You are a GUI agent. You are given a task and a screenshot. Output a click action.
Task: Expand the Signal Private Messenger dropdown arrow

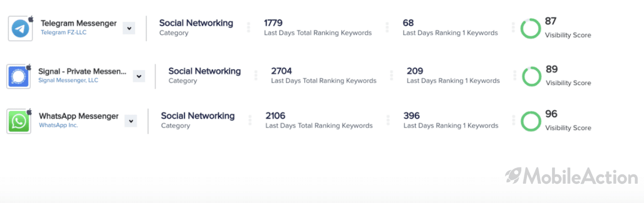139,76
